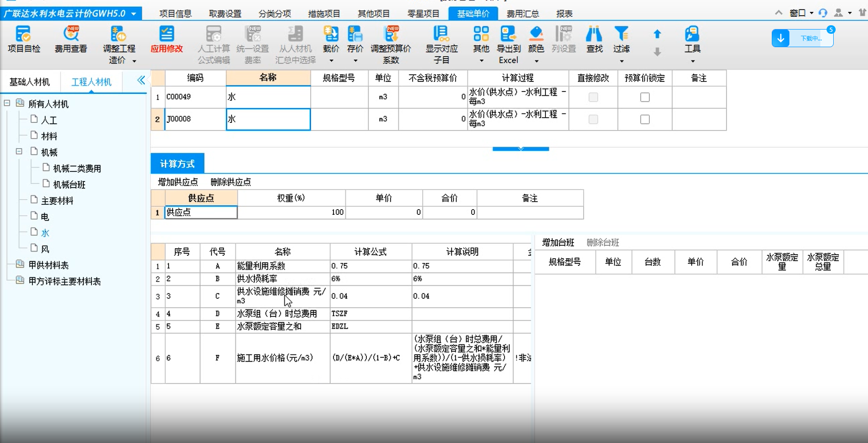Screen dimensions: 868x443
Task: Switch to the 项目信息 tab
Action: (175, 14)
